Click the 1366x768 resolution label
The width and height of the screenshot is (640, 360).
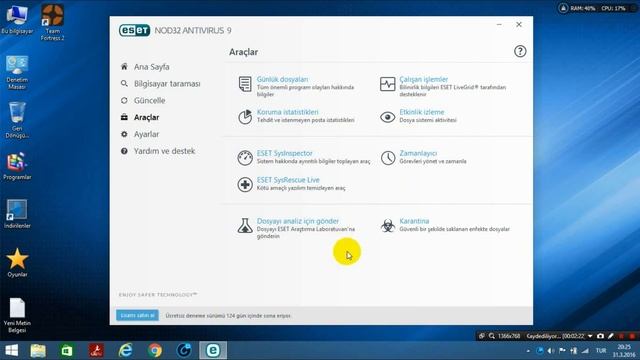tap(509, 336)
